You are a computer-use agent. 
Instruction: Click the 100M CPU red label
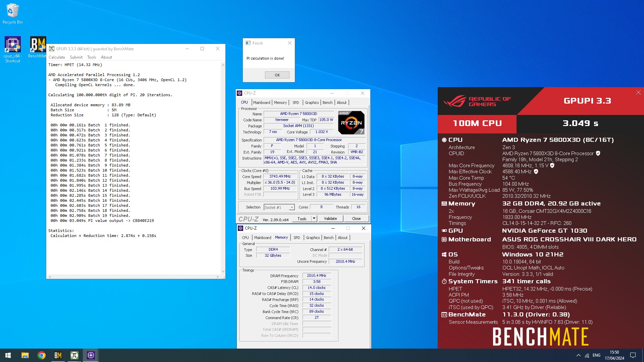(477, 123)
